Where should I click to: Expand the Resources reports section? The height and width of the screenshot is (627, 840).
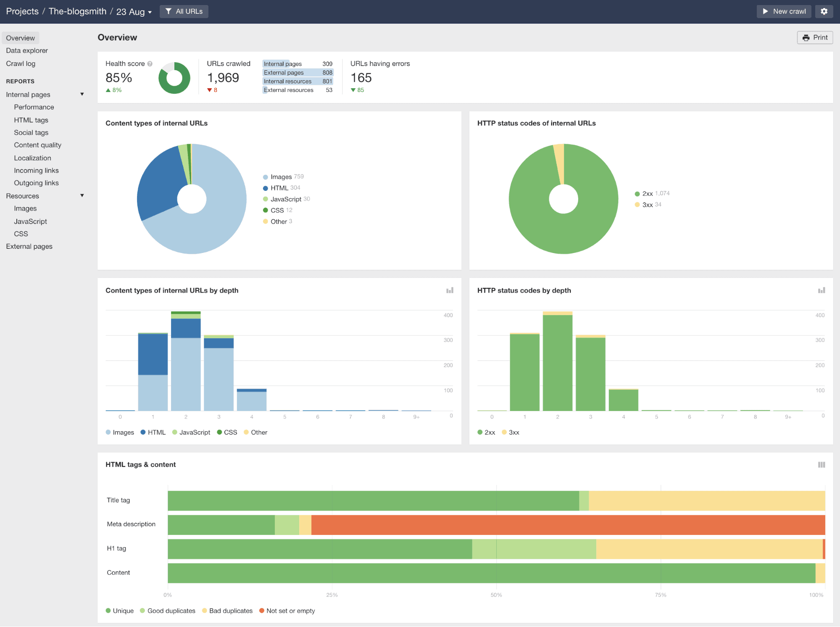coord(82,195)
